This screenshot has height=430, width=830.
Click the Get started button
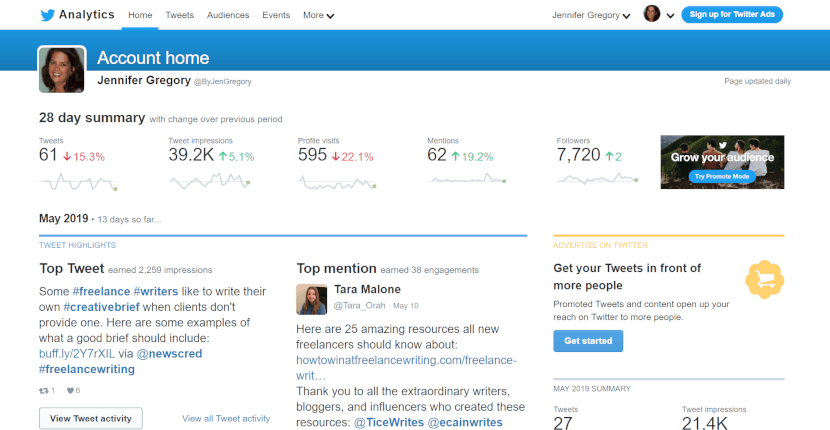coord(588,341)
